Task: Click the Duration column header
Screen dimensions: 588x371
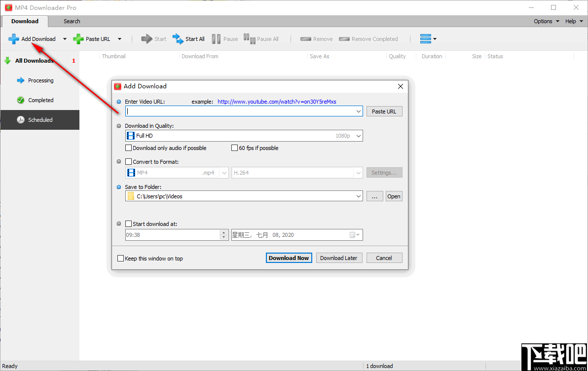Action: pyautogui.click(x=432, y=56)
